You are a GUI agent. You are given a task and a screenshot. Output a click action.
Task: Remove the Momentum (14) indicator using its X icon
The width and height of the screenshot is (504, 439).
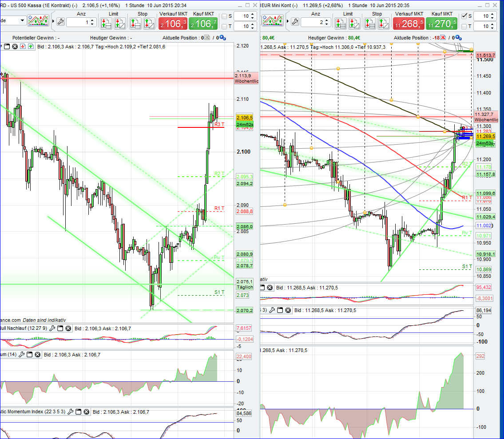click(x=37, y=355)
